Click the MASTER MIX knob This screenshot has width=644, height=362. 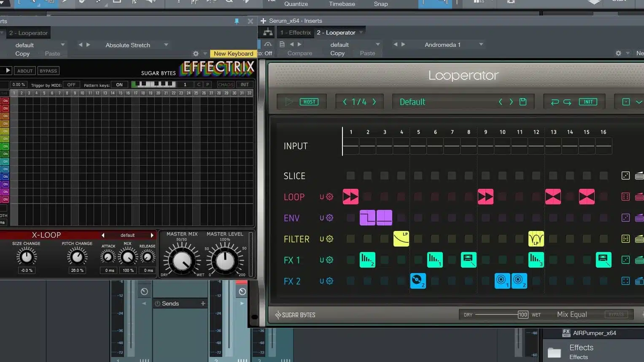click(x=182, y=261)
